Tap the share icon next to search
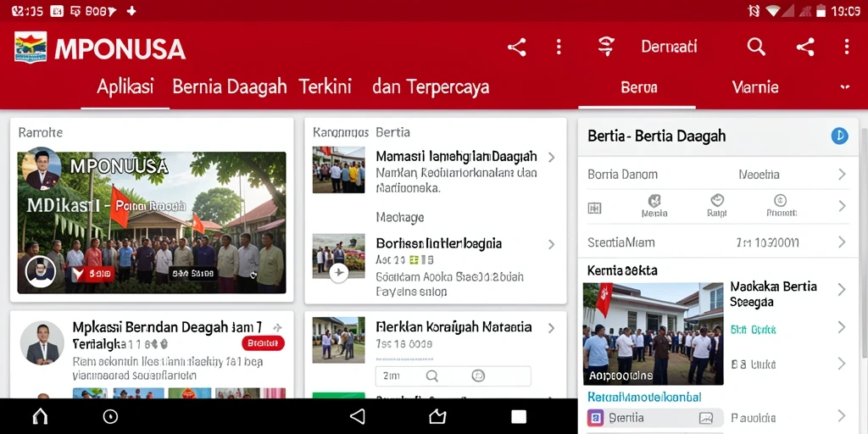Screen dimensions: 868x434 click(805, 47)
